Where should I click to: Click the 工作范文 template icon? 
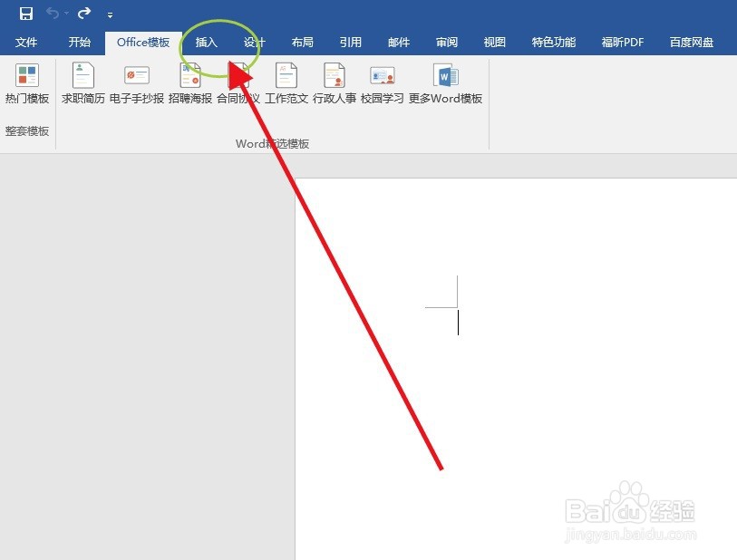(286, 82)
